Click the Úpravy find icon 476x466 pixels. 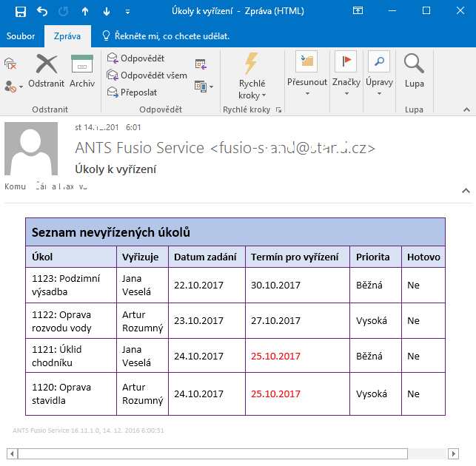(379, 61)
